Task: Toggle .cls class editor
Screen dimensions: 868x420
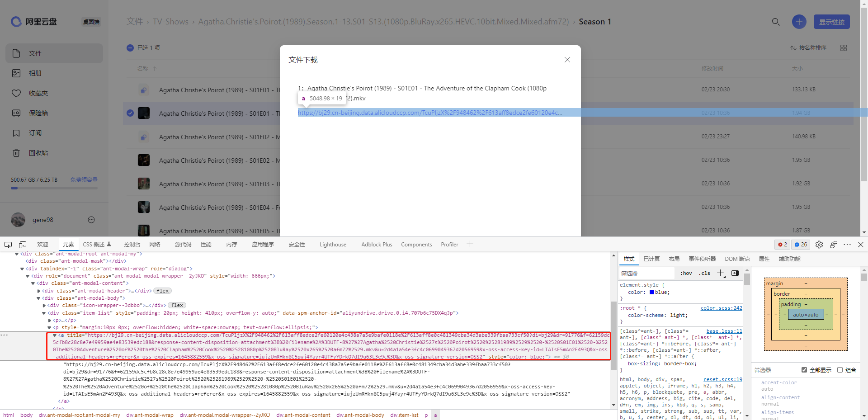Action: pyautogui.click(x=704, y=273)
